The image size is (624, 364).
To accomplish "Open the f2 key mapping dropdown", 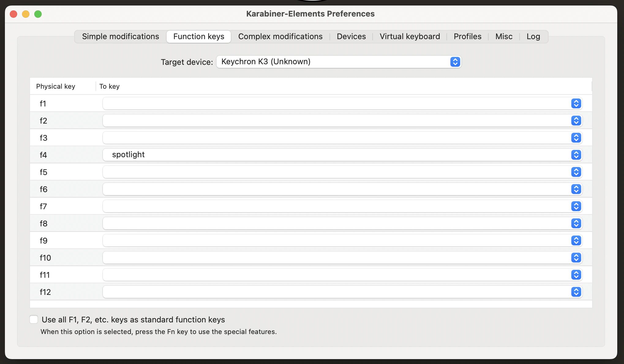I will coord(342,121).
